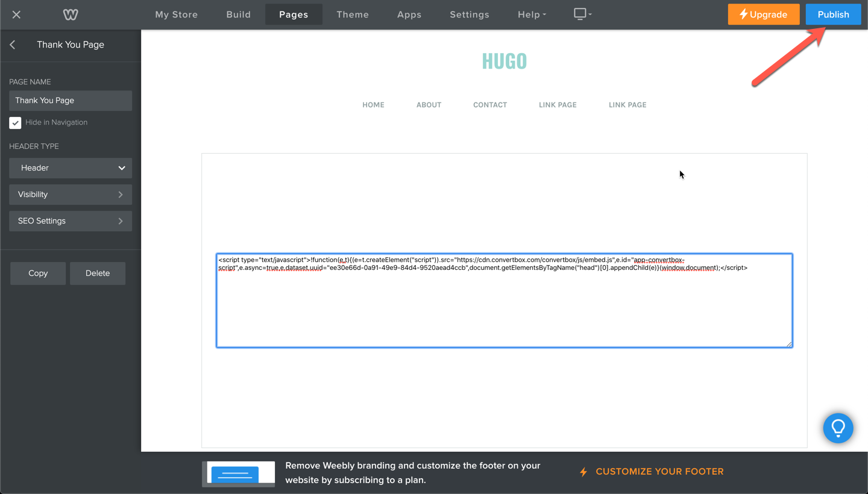The height and width of the screenshot is (494, 868).
Task: Open the Theme tab
Action: (x=353, y=14)
